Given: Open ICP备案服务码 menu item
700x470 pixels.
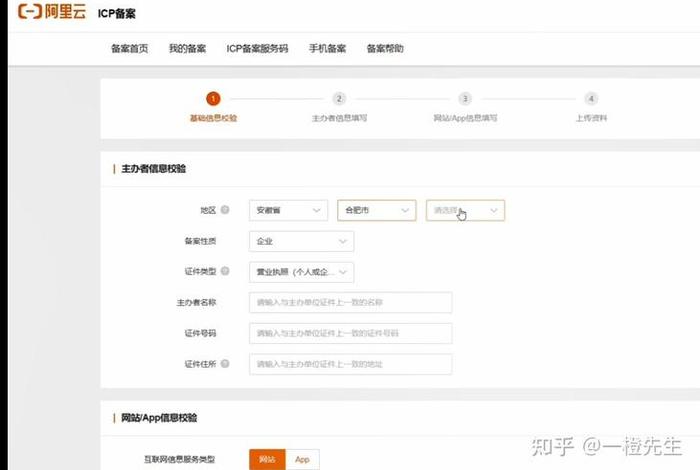Looking at the screenshot, I should (257, 48).
